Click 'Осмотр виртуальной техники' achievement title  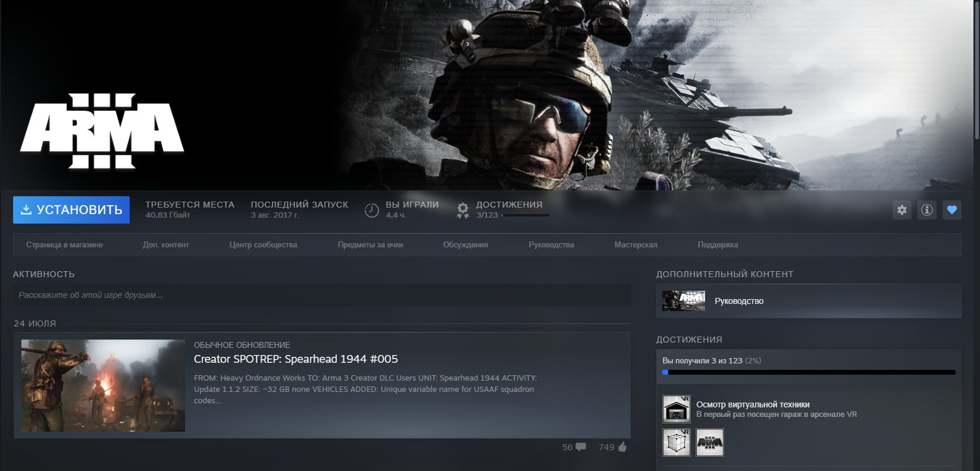[x=753, y=404]
